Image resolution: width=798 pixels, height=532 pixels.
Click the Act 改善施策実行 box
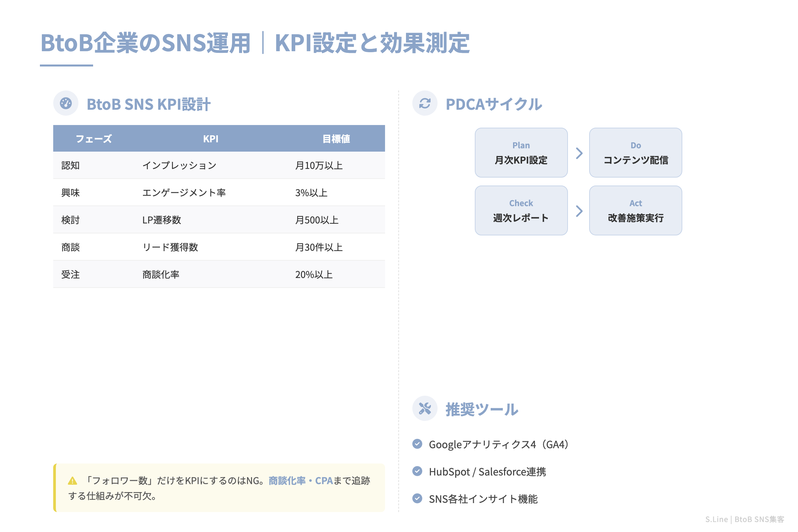pyautogui.click(x=635, y=210)
